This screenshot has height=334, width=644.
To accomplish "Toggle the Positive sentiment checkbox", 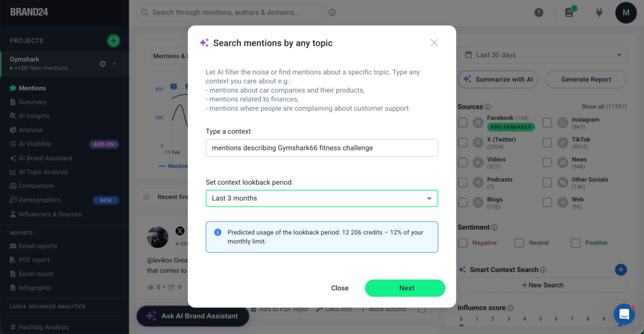I will (x=575, y=243).
